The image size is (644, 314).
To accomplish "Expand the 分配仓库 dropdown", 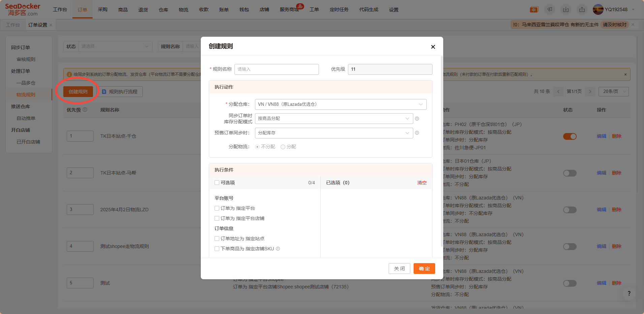I will pyautogui.click(x=341, y=104).
